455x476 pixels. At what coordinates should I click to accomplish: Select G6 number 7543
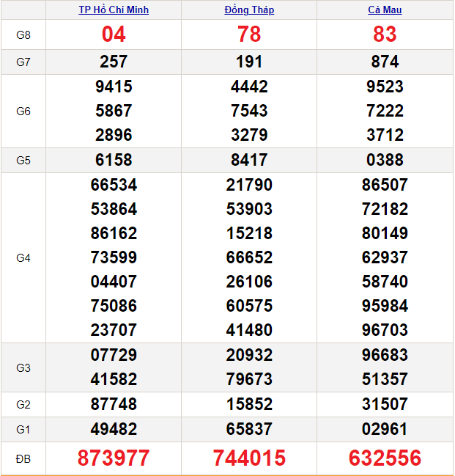pyautogui.click(x=249, y=111)
